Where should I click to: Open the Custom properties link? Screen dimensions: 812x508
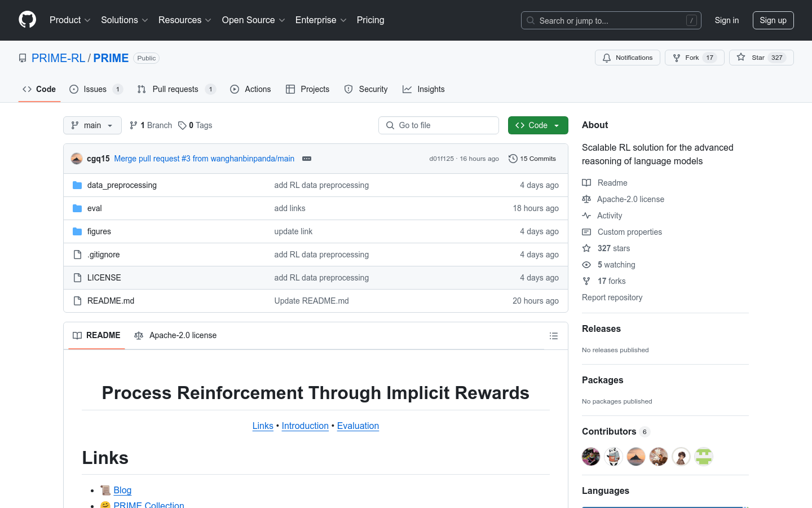point(622,232)
